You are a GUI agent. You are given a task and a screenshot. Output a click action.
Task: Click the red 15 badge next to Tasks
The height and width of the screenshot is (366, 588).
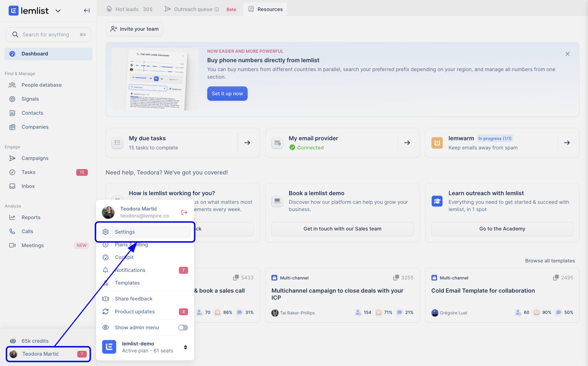[82, 172]
